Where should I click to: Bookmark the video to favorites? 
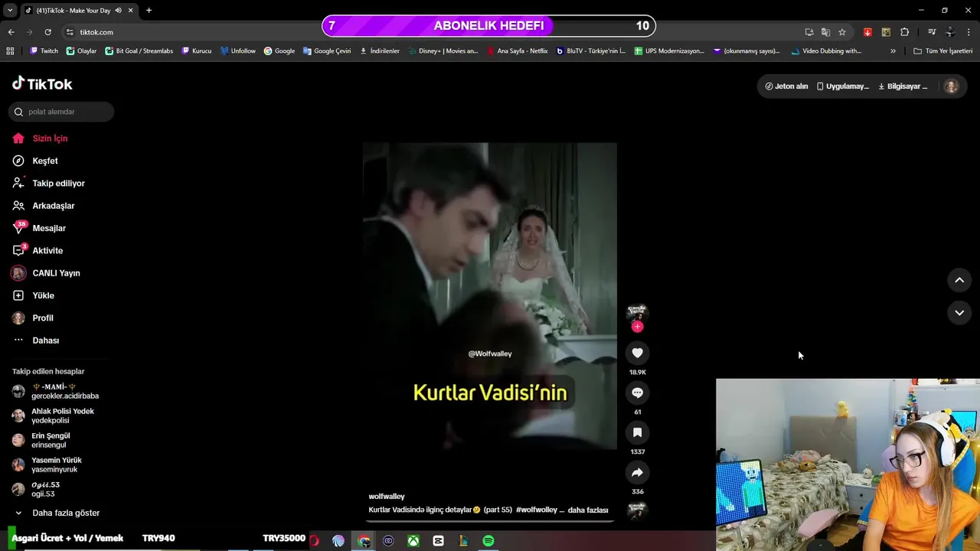click(637, 432)
